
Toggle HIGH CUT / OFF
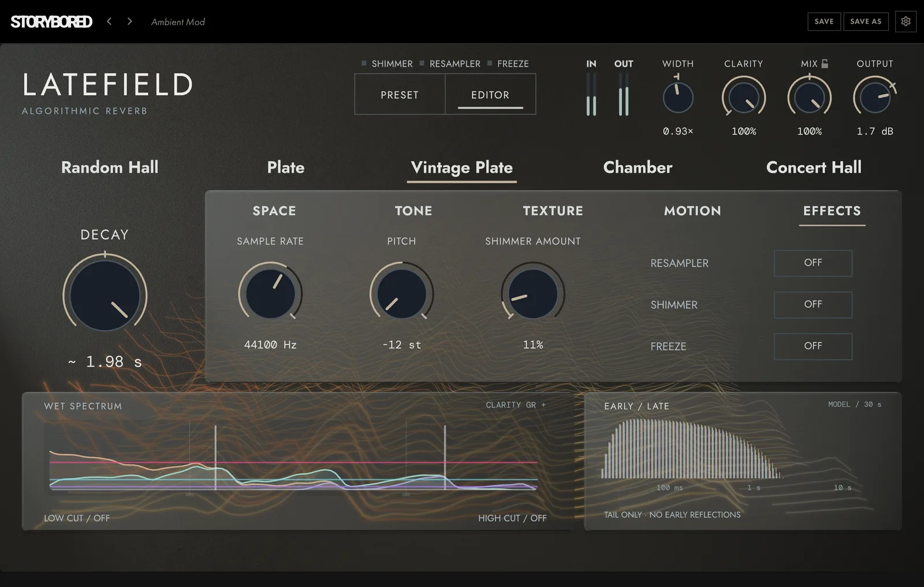click(x=512, y=518)
